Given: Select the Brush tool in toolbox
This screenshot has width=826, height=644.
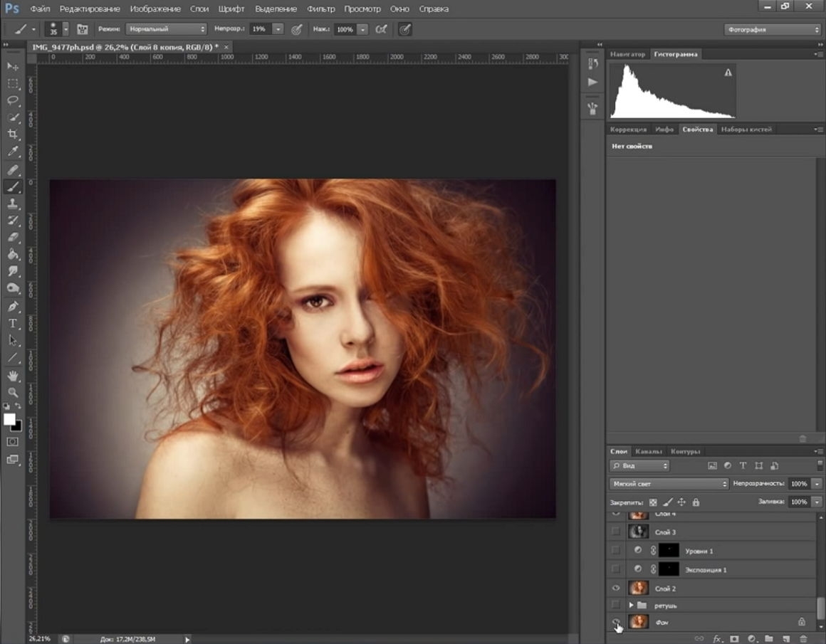Looking at the screenshot, I should pyautogui.click(x=13, y=186).
